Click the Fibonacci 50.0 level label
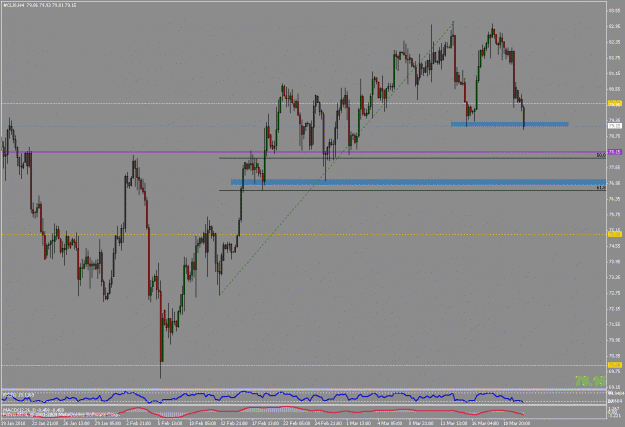The width and height of the screenshot is (625, 427). click(601, 155)
